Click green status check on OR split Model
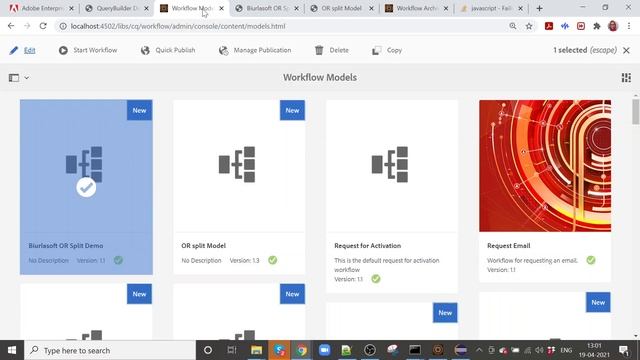This screenshot has height=360, width=640. point(273,260)
